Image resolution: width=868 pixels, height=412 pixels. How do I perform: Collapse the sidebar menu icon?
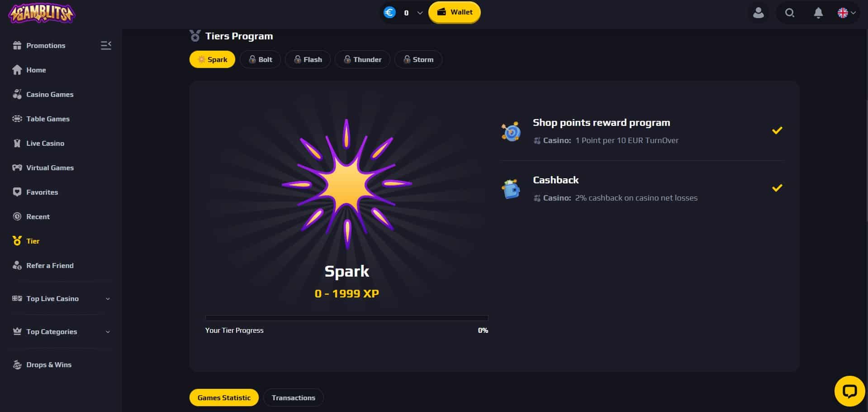106,45
